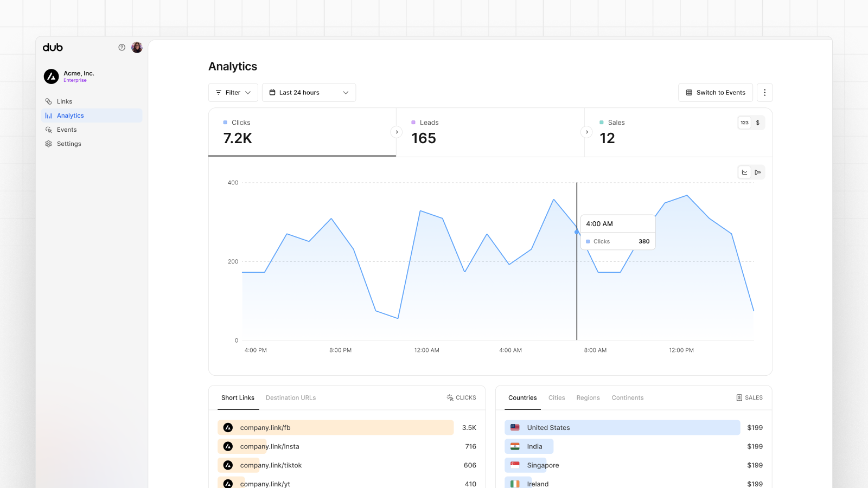Viewport: 868px width, 488px height.
Task: Switch to the Destination URLs tab
Action: (291, 397)
